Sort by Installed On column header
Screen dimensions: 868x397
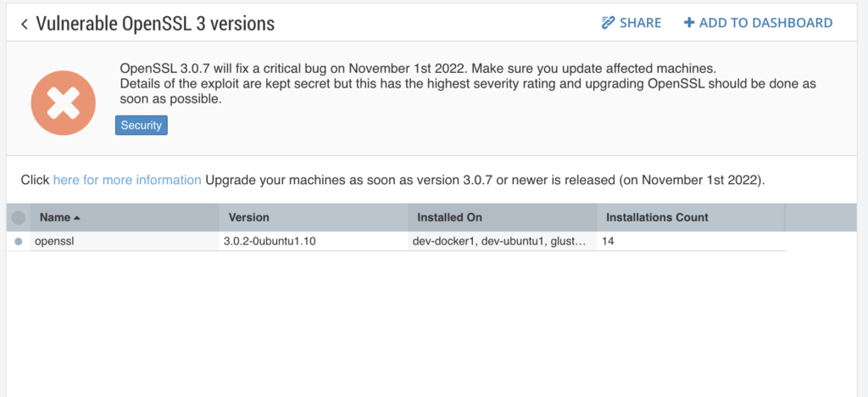point(449,218)
